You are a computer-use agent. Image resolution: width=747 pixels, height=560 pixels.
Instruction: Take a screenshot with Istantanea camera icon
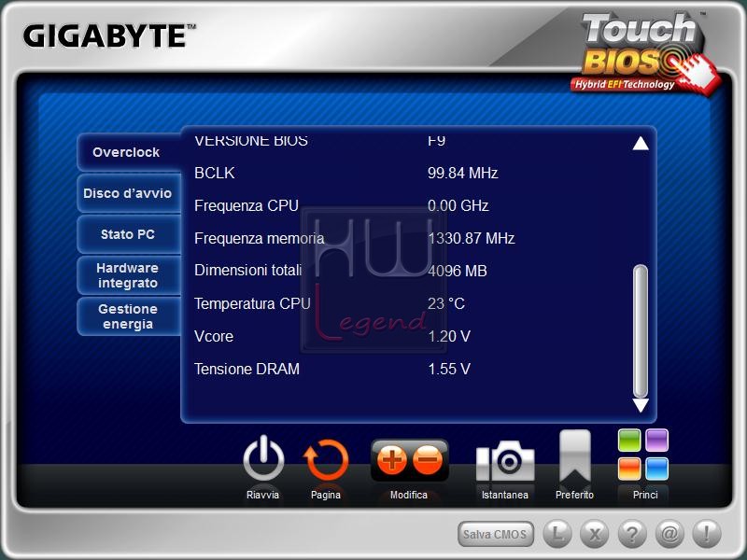[x=505, y=461]
